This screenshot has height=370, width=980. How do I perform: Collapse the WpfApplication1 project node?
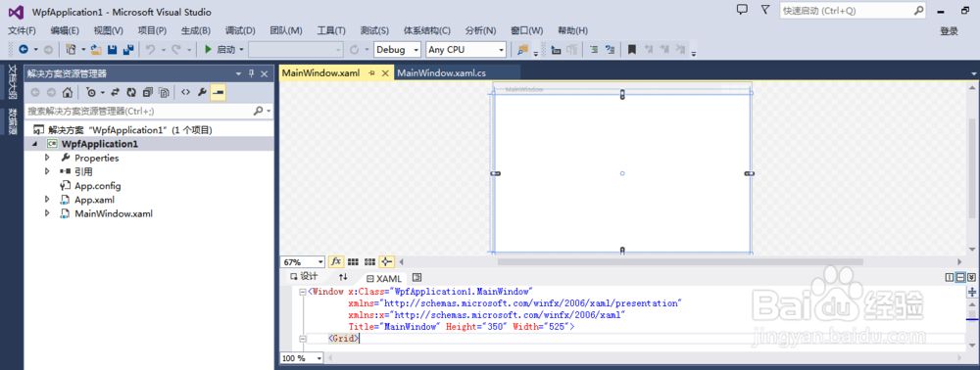(x=33, y=144)
